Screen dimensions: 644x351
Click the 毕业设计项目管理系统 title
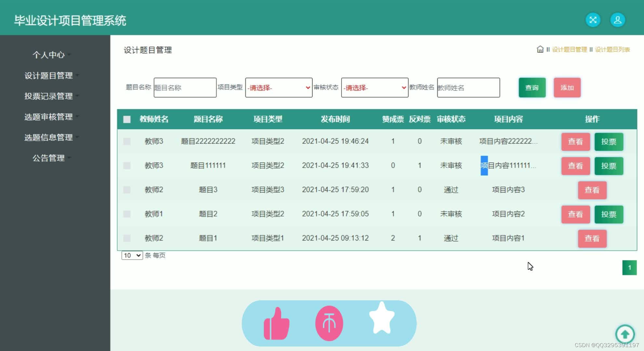pos(70,20)
